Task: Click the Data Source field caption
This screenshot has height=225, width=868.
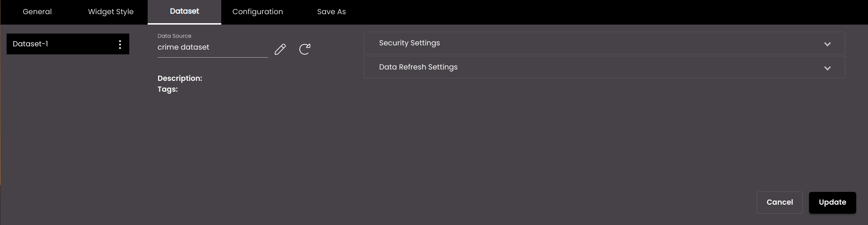Action: (175, 36)
